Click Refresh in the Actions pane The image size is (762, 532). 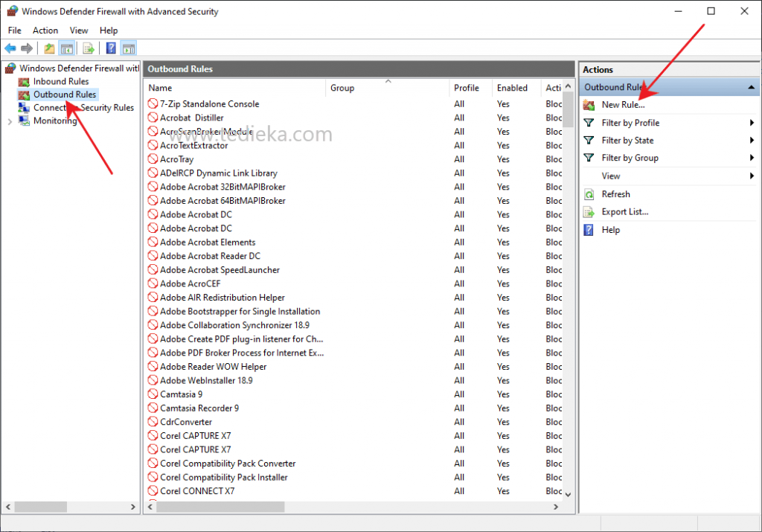(615, 194)
